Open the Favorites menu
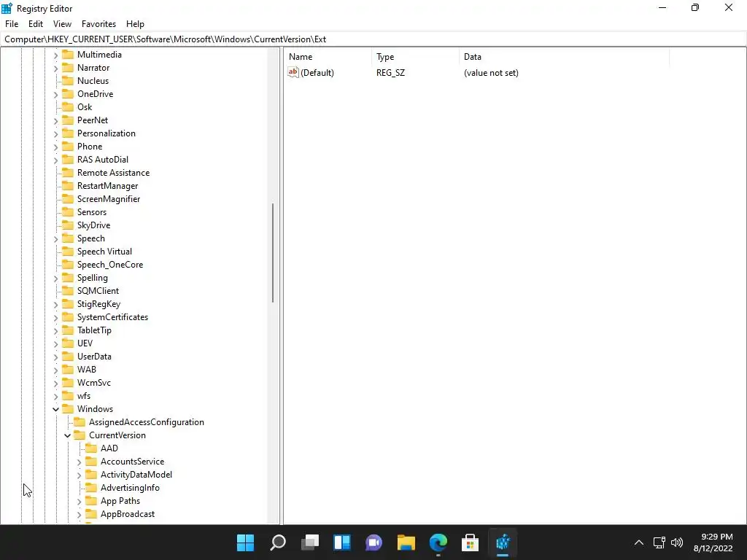Screen dimensions: 747x560 (98, 24)
